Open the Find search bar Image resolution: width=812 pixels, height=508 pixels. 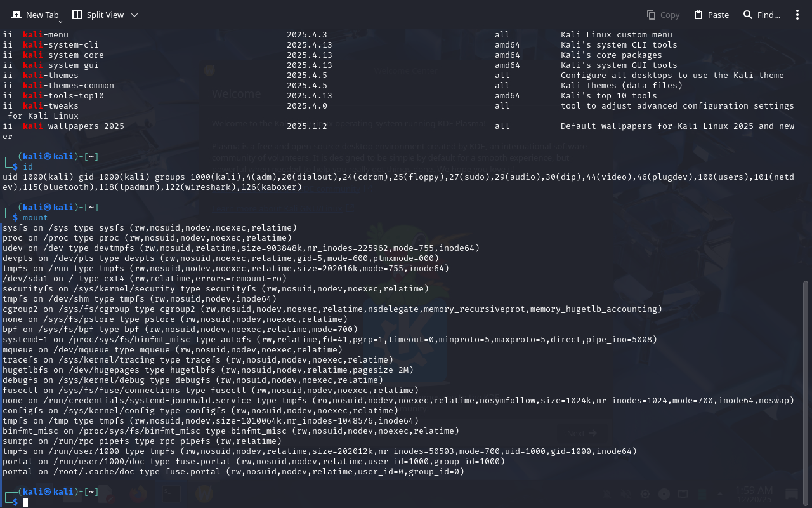coord(761,15)
